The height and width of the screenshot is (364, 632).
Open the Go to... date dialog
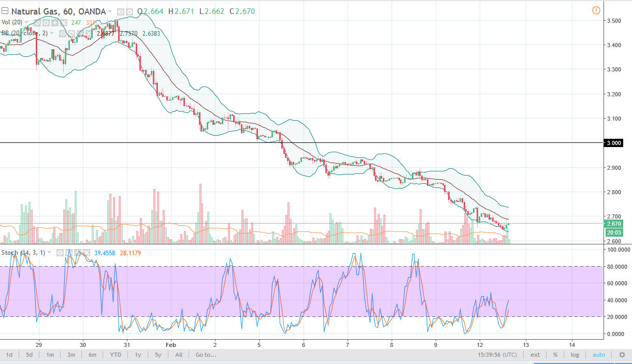tap(206, 355)
